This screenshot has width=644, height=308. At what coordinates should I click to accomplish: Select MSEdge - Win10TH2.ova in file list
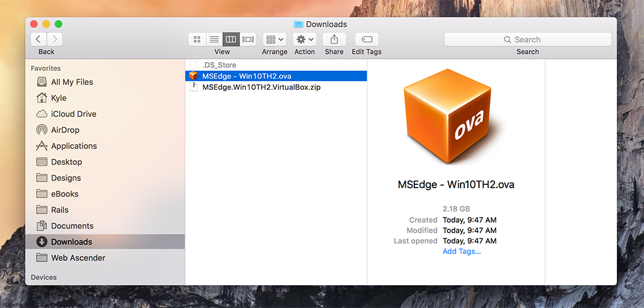(x=276, y=76)
